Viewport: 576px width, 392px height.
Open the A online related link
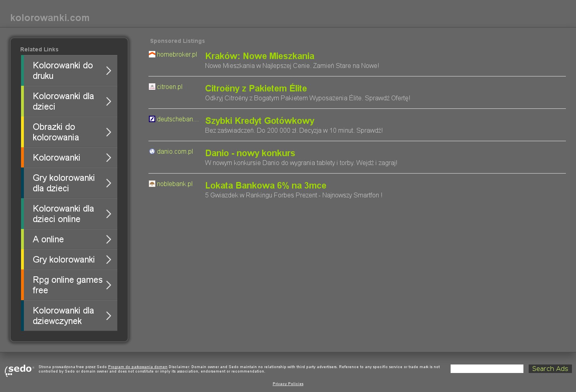pos(48,239)
